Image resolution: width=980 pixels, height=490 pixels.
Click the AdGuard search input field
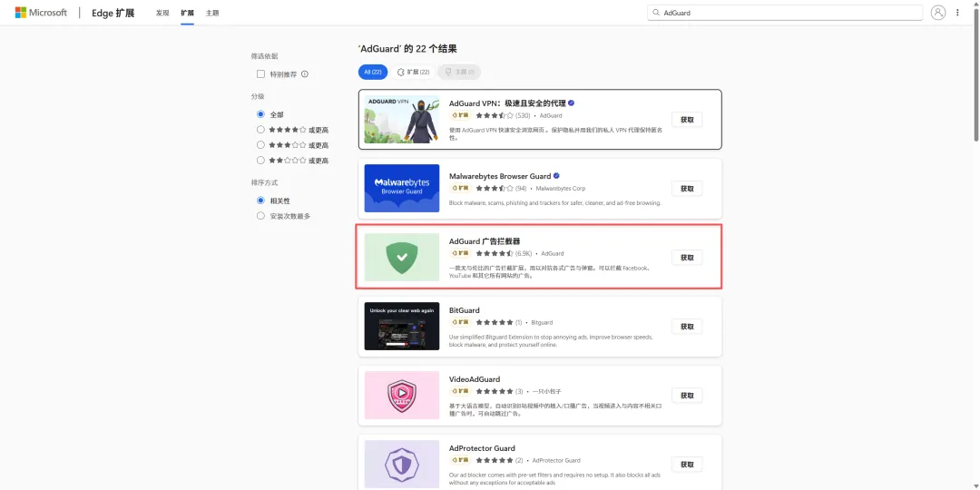click(785, 13)
